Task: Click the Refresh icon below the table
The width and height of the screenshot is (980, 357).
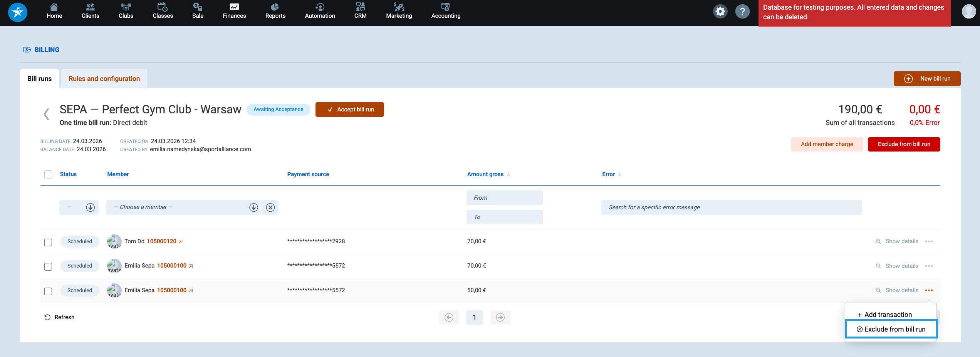Action: [47, 317]
